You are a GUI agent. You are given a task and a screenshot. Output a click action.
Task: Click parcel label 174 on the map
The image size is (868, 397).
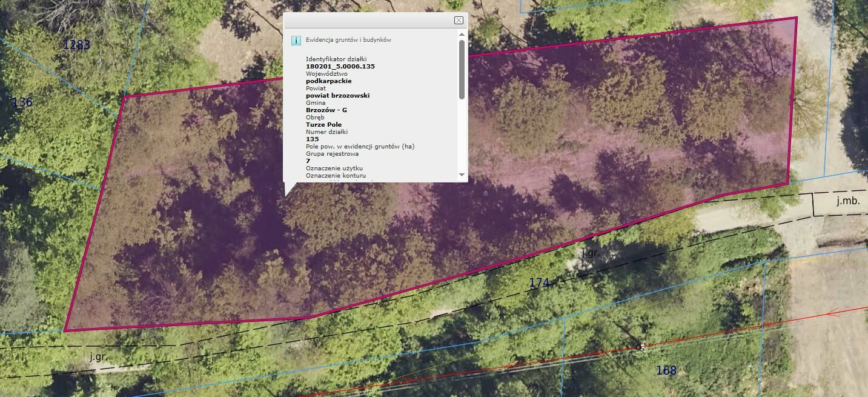click(539, 283)
